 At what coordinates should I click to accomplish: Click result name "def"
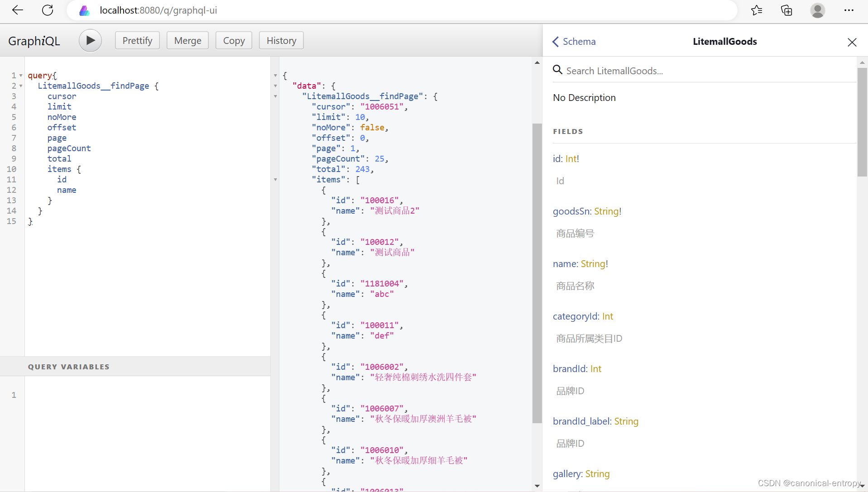[382, 336]
